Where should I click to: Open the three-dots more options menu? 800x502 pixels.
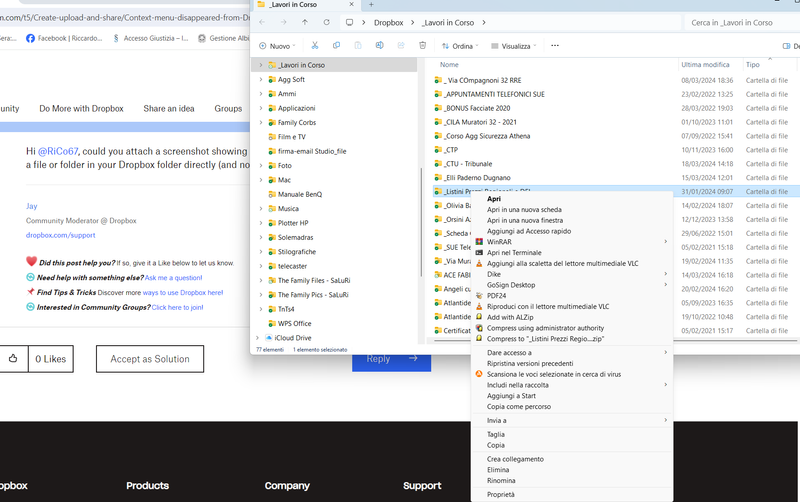(555, 45)
